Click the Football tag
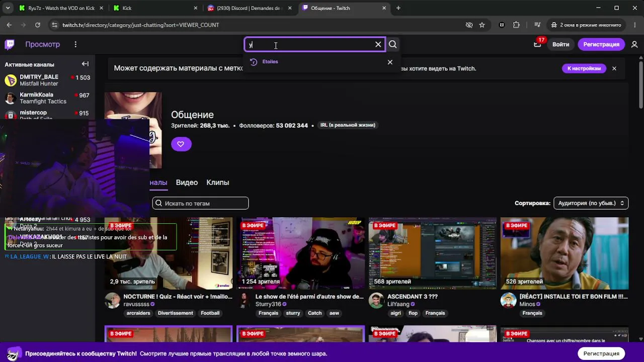The image size is (644, 362). pos(210,313)
